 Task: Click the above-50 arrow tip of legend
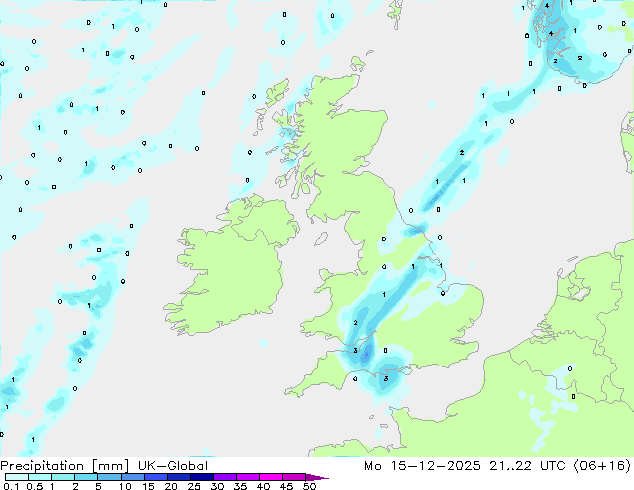click(x=317, y=477)
